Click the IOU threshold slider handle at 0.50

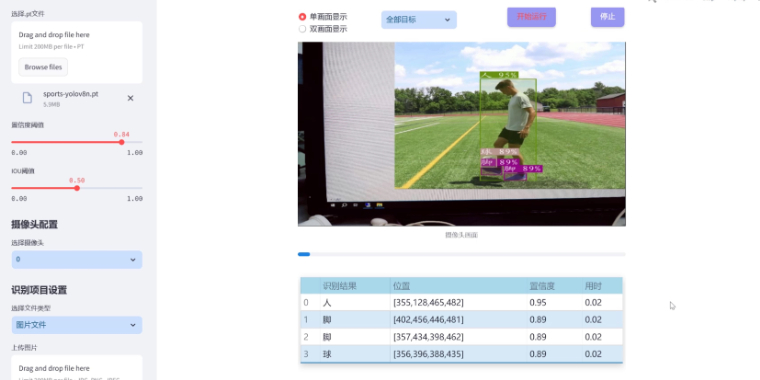coord(77,188)
